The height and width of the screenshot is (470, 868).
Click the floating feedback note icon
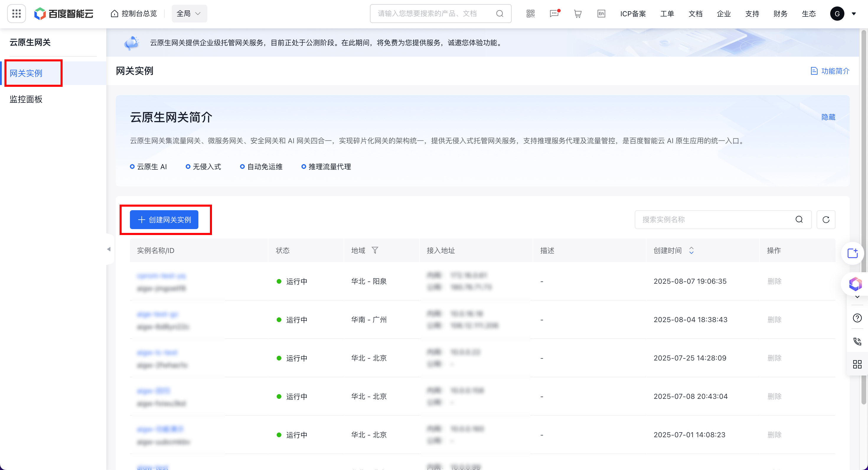tap(853, 253)
